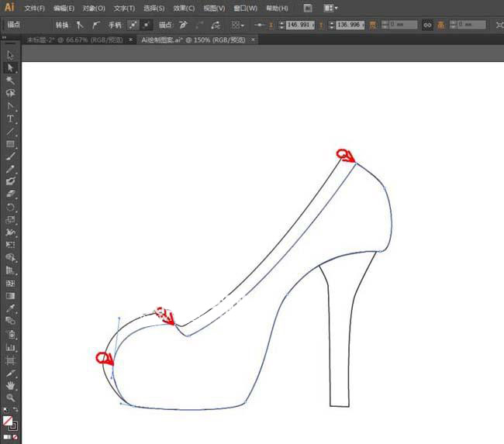This screenshot has width=504, height=444.
Task: Choose the Rectangle tool
Action: coord(11,144)
